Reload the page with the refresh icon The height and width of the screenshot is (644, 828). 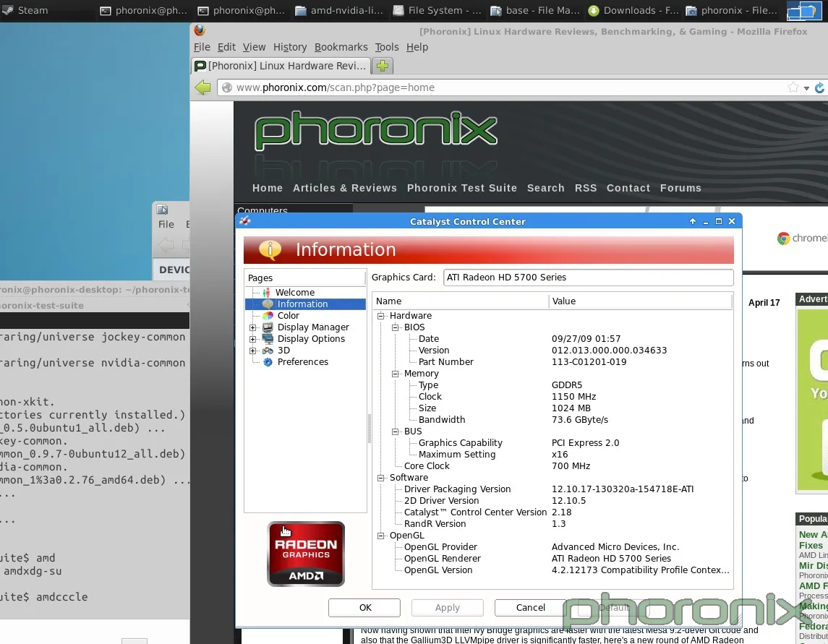[x=819, y=87]
